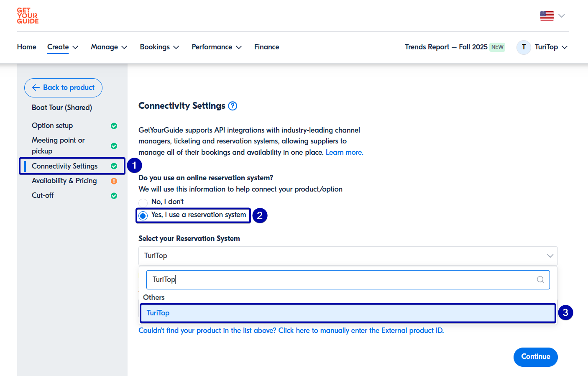
Task: Click green checkmark next to Cut-off
Action: (114, 196)
